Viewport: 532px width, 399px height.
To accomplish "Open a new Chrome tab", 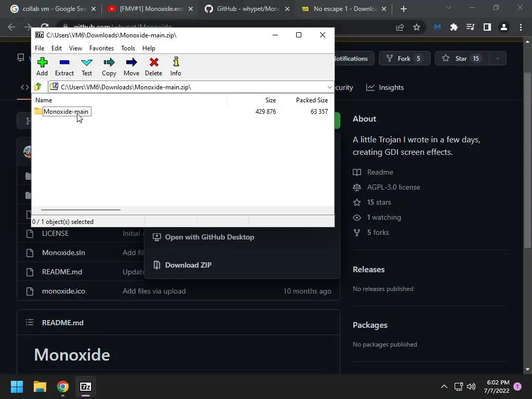I will (x=403, y=9).
